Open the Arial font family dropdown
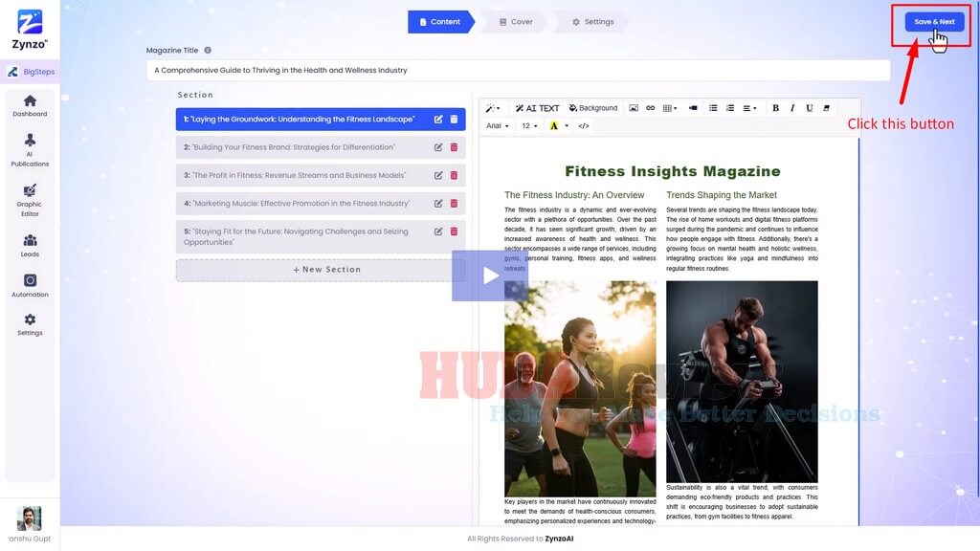This screenshot has height=551, width=980. coord(498,125)
